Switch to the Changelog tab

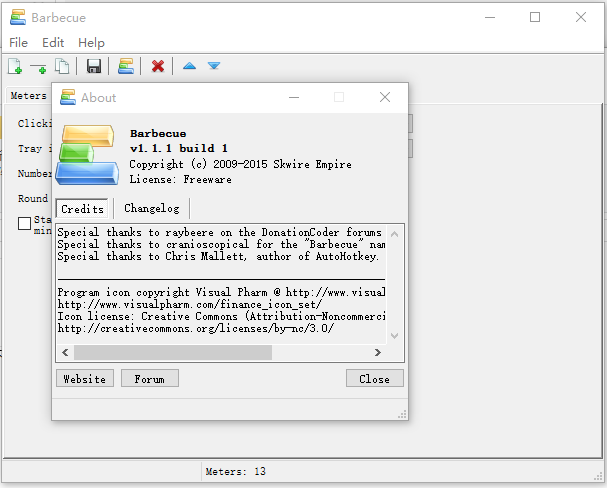[152, 209]
